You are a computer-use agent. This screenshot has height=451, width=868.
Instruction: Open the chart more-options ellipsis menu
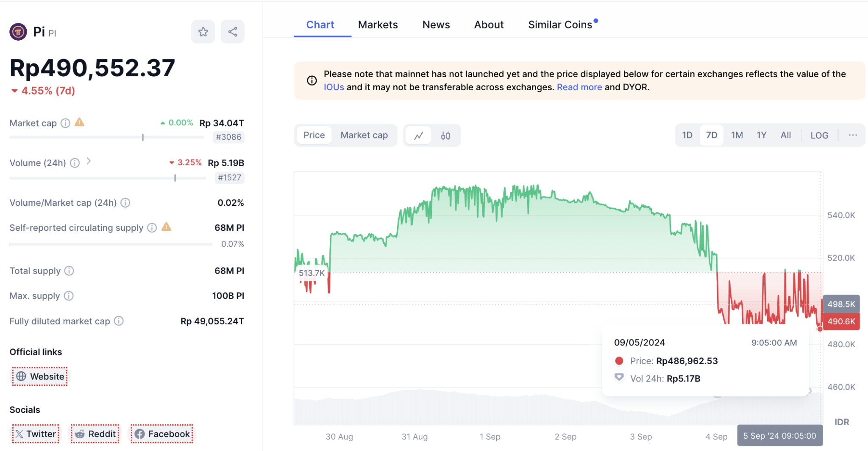(x=853, y=135)
